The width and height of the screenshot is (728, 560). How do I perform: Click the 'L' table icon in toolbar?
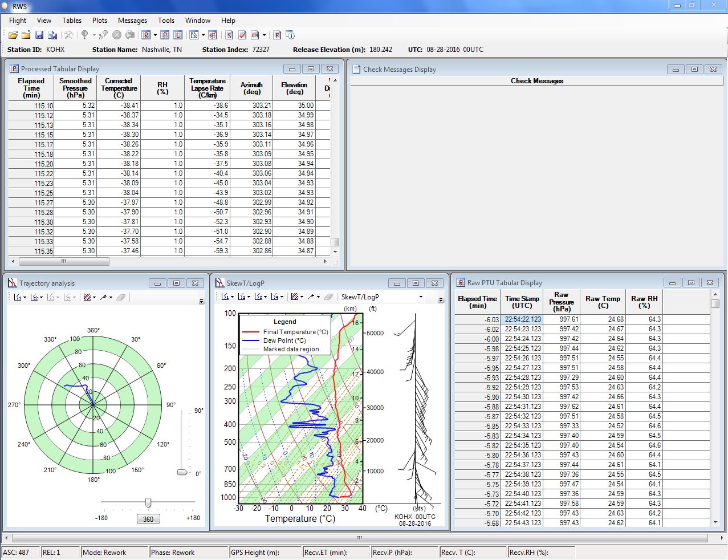coord(178,35)
